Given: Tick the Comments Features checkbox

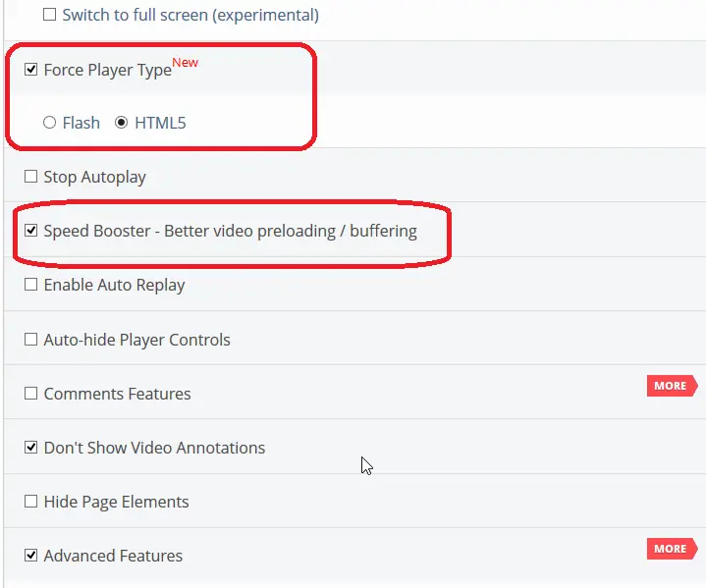Looking at the screenshot, I should [31, 394].
